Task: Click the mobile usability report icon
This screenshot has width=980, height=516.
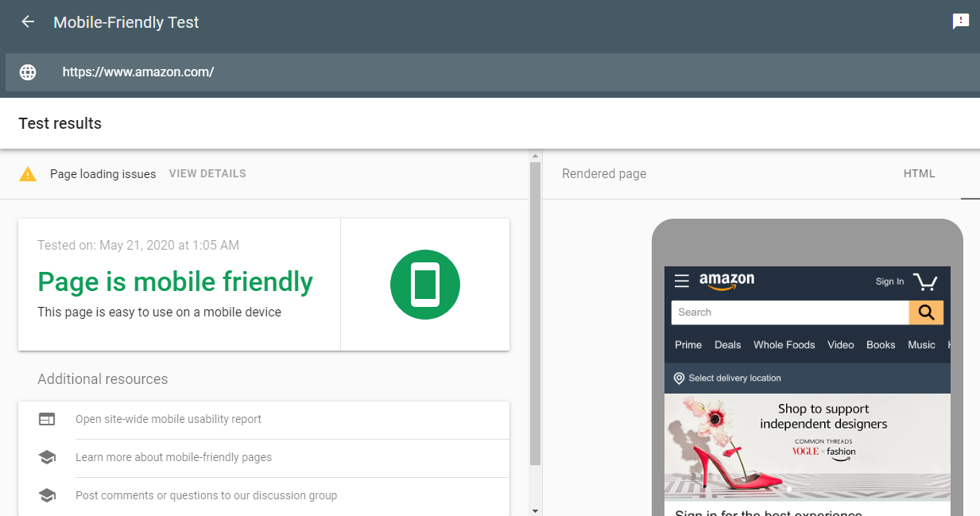Action: pos(47,419)
